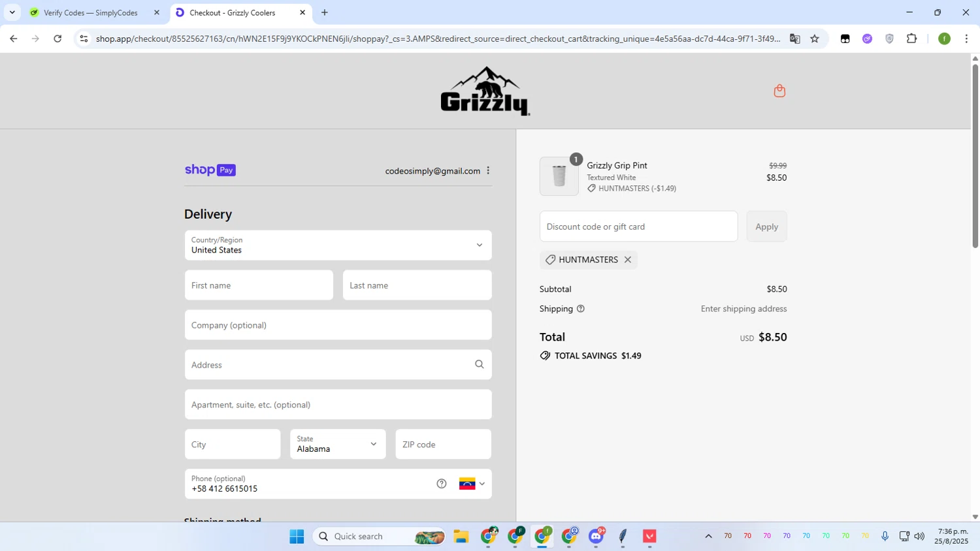Open the red Valorant icon in taskbar
Viewport: 980px width, 551px height.
649,536
